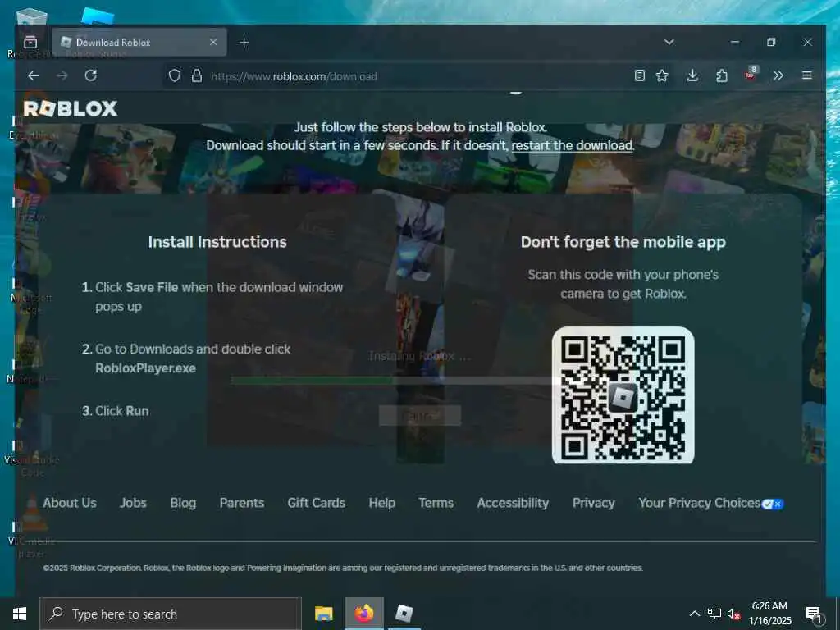This screenshot has width=840, height=630.
Task: Open the red extension with badge 8
Action: 751,75
